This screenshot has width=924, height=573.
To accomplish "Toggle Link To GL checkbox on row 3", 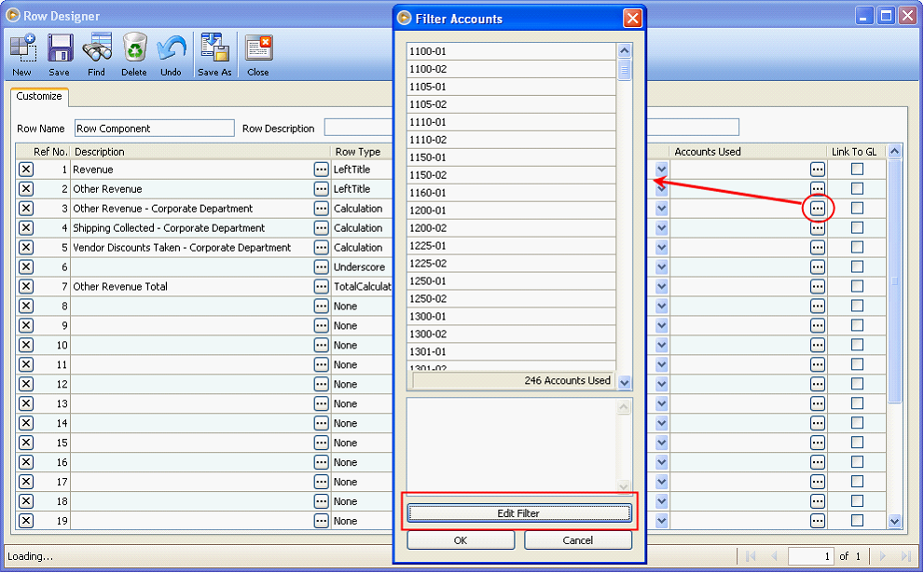I will pos(858,208).
